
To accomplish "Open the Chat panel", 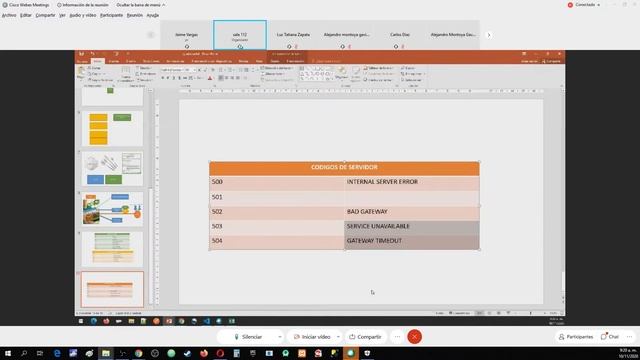I will (610, 337).
